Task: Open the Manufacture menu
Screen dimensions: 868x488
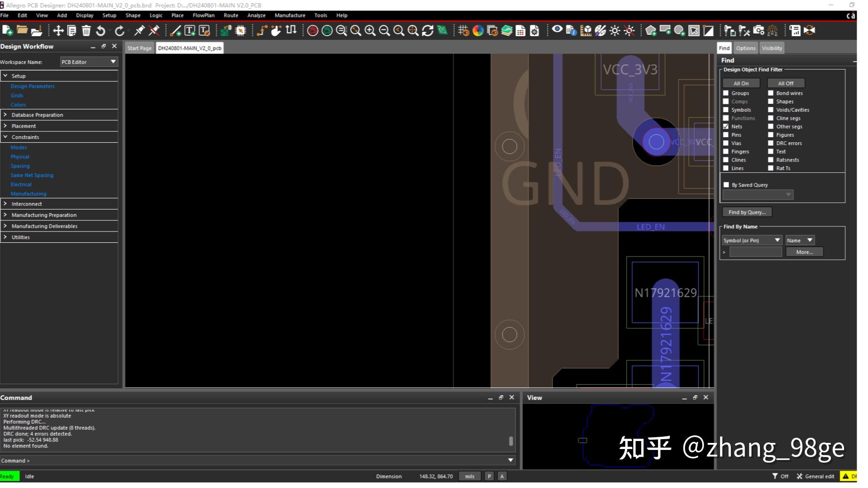Action: [x=290, y=15]
